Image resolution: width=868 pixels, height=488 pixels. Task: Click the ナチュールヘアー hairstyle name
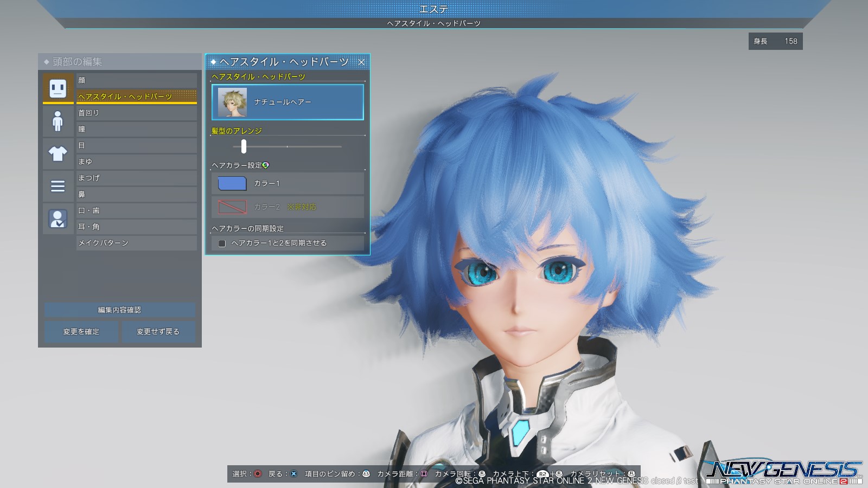click(283, 102)
